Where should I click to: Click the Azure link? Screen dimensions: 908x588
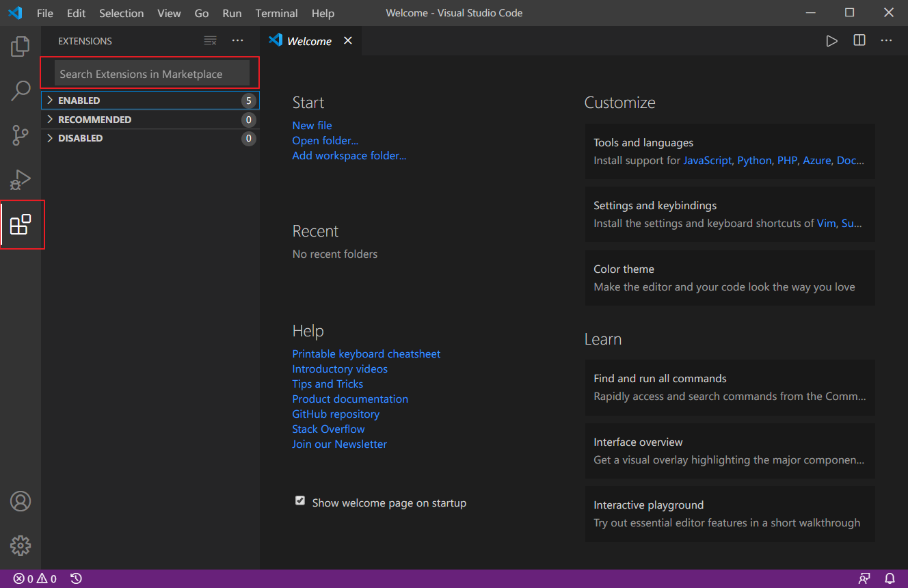(x=817, y=161)
